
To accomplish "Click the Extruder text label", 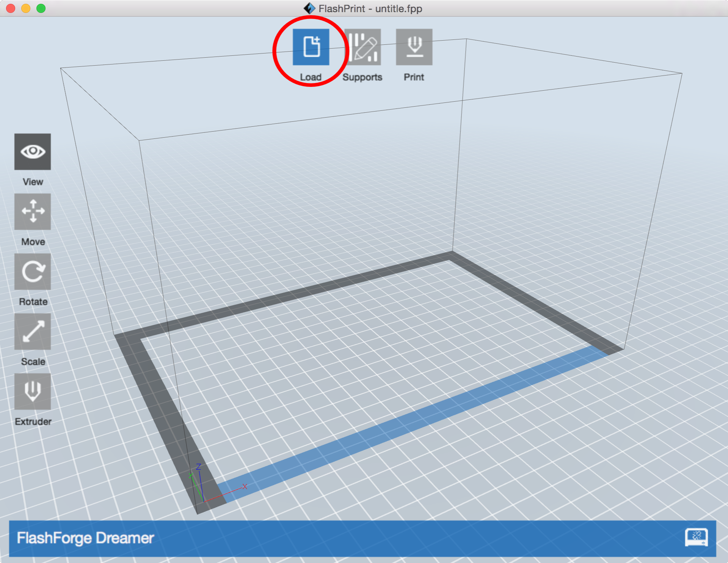I will pyautogui.click(x=33, y=421).
